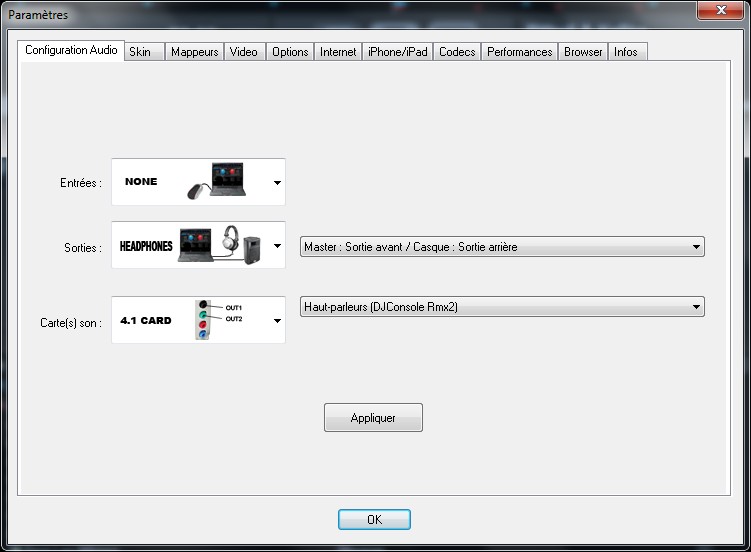Confirm with the OK button
The height and width of the screenshot is (552, 751).
374,519
